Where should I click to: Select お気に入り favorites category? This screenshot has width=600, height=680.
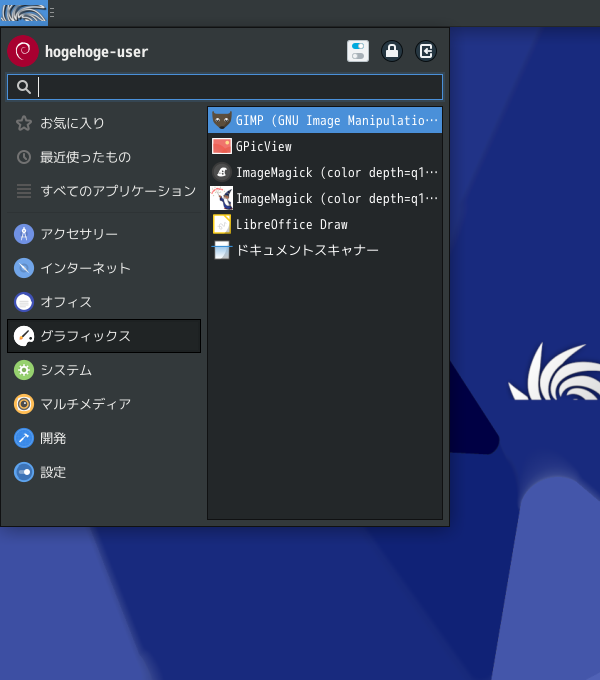point(104,123)
